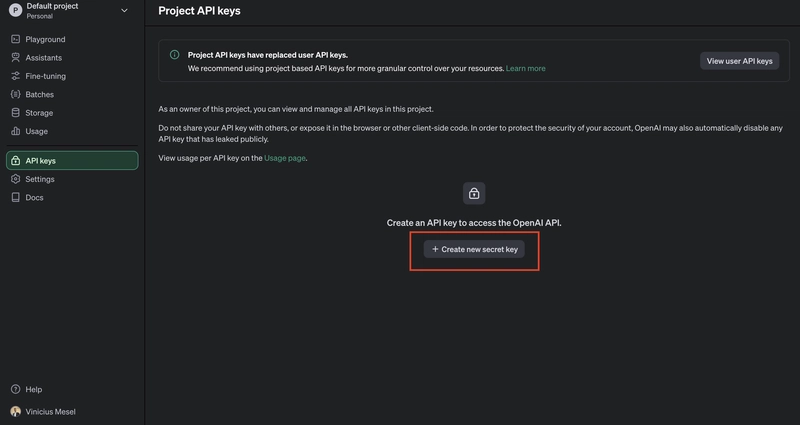Click 'Do not share your API key' paragraph

click(x=470, y=134)
